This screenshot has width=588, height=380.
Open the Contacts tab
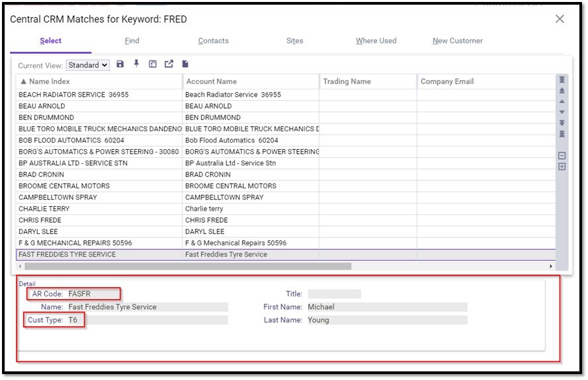coord(213,40)
